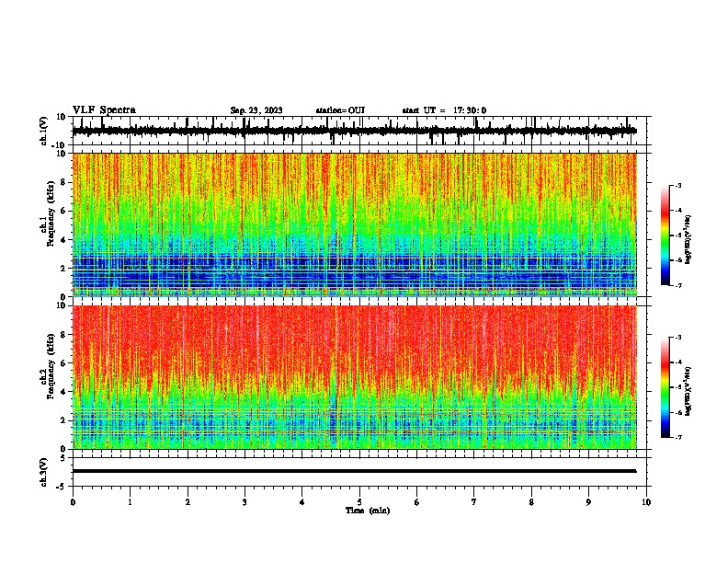Click the "5" tick on ch.3 voltage axis
Viewport: 728px width, 563px height.
pos(63,457)
